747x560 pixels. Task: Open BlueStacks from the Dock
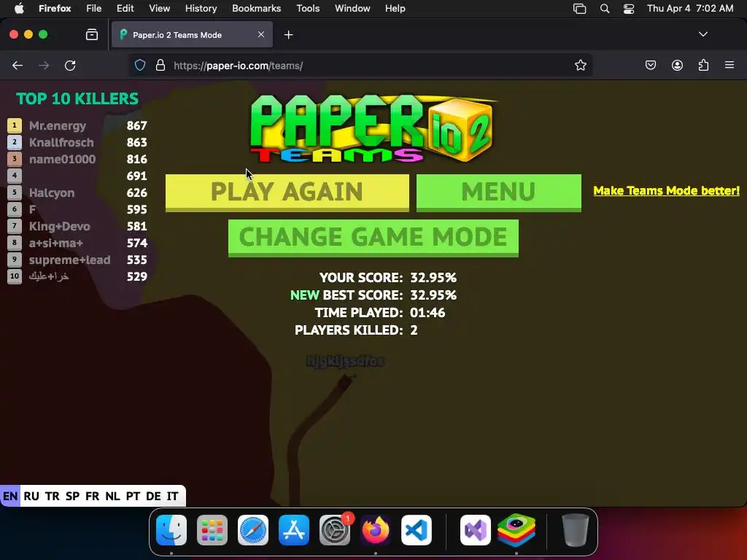516,530
